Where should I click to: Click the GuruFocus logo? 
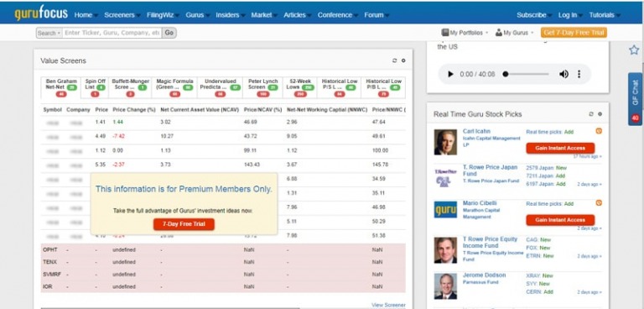pos(41,13)
